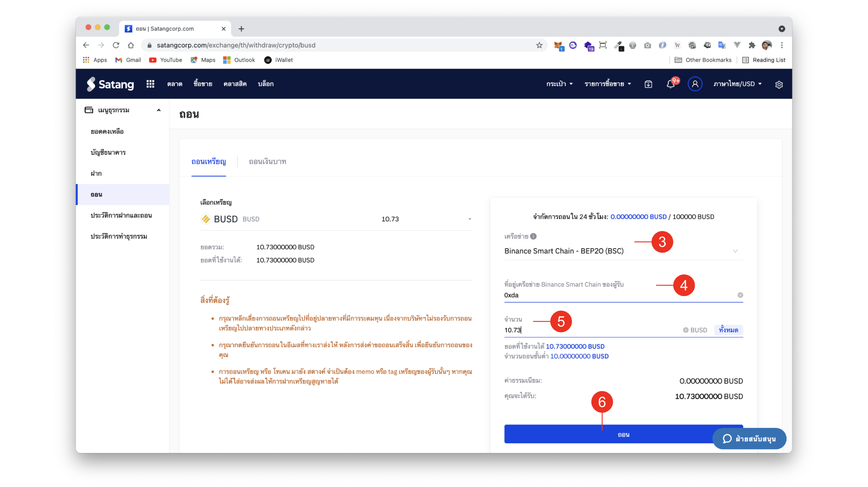Screen dimensions: 868x487
Task: Select บัญชีธนาคาร in the sidebar
Action: pos(108,153)
